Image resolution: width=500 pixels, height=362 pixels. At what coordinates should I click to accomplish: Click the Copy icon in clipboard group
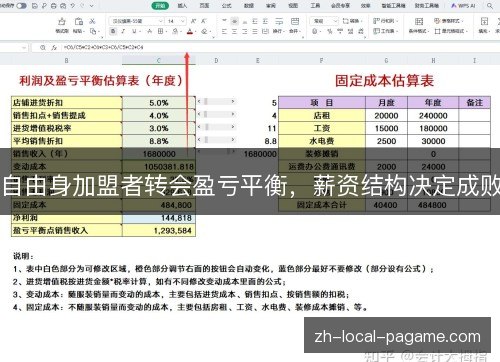[x=93, y=31]
